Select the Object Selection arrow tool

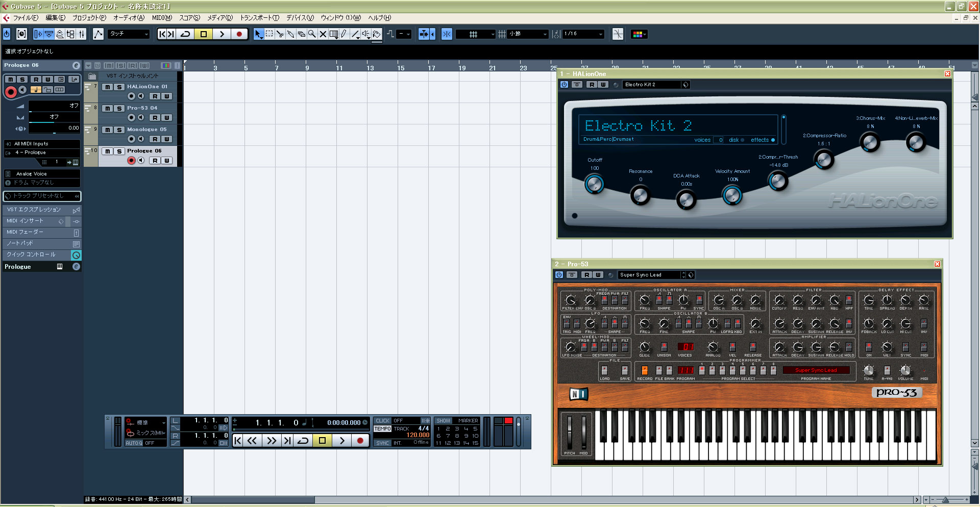pyautogui.click(x=259, y=34)
